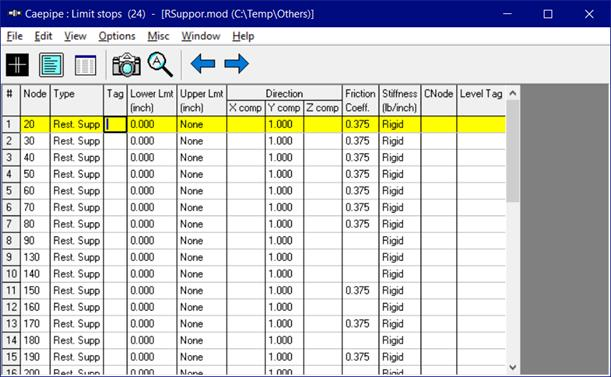Click empty Friction cell in row 8

[360, 241]
